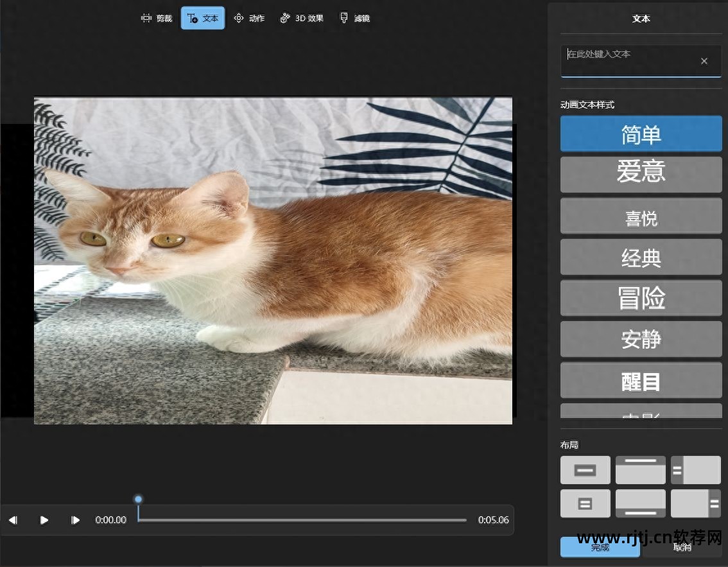Open the 剪裁 (trim) tool

pyautogui.click(x=157, y=18)
